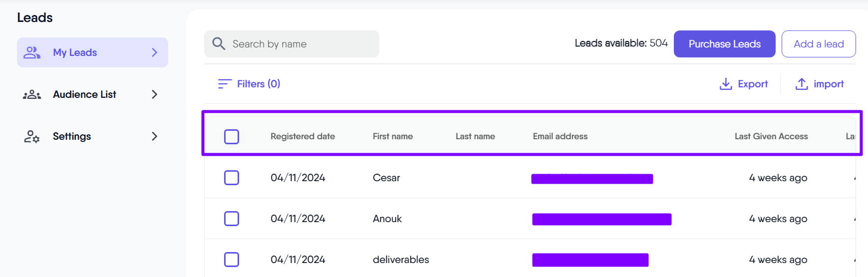Open the Settings sidebar item

pos(72,136)
